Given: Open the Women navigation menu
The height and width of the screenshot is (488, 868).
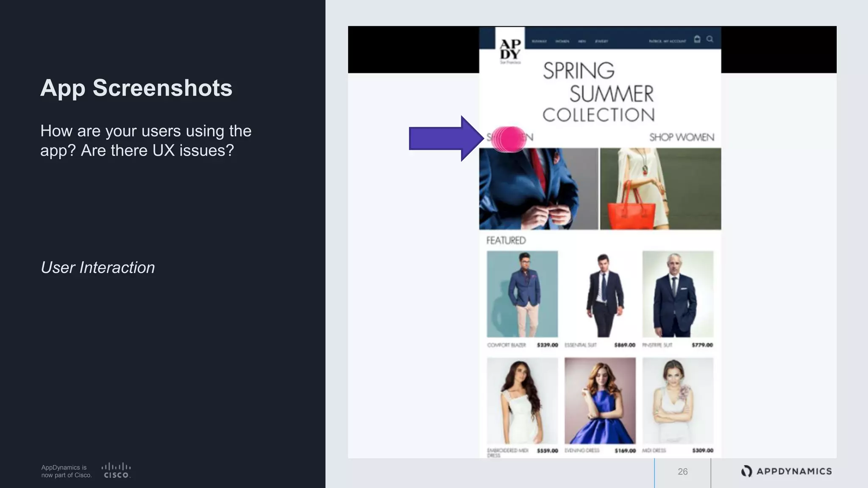Looking at the screenshot, I should tap(562, 42).
